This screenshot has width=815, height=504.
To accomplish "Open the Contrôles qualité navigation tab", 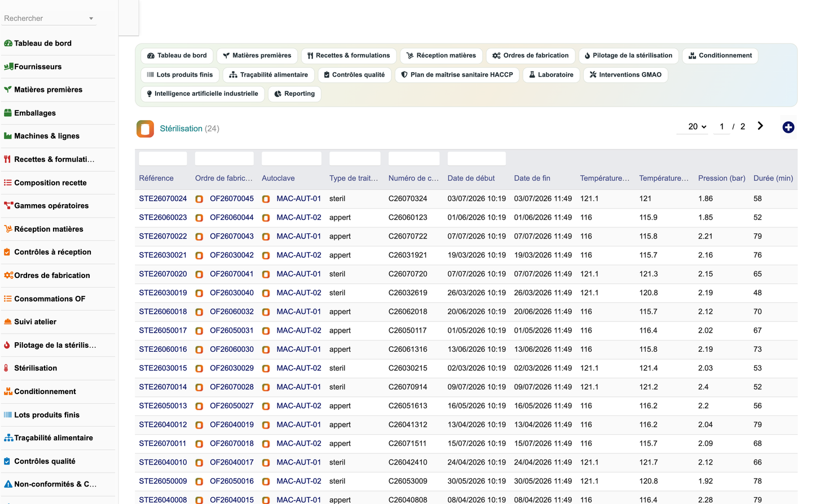I will (354, 75).
